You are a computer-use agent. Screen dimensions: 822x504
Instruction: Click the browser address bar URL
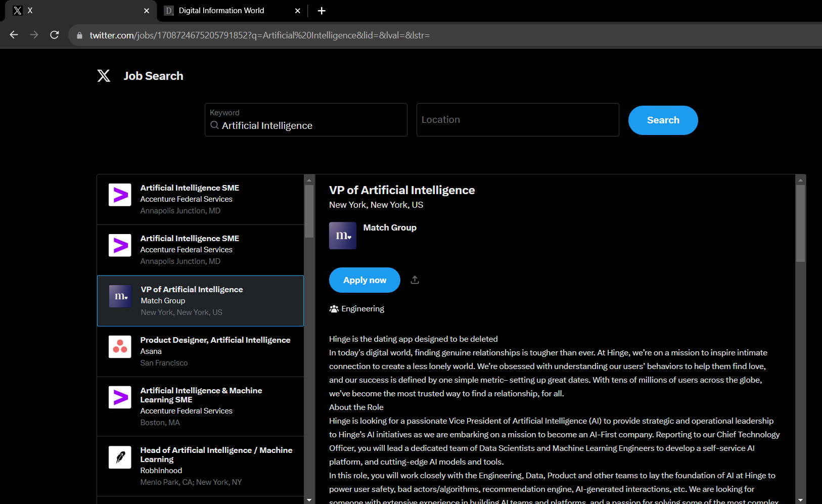point(260,35)
